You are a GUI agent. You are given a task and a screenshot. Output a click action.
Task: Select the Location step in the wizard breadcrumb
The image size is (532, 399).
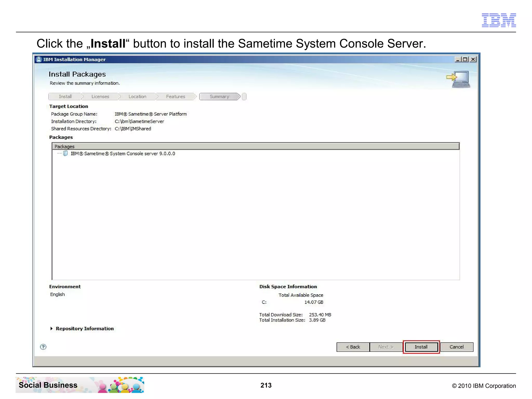(x=137, y=97)
